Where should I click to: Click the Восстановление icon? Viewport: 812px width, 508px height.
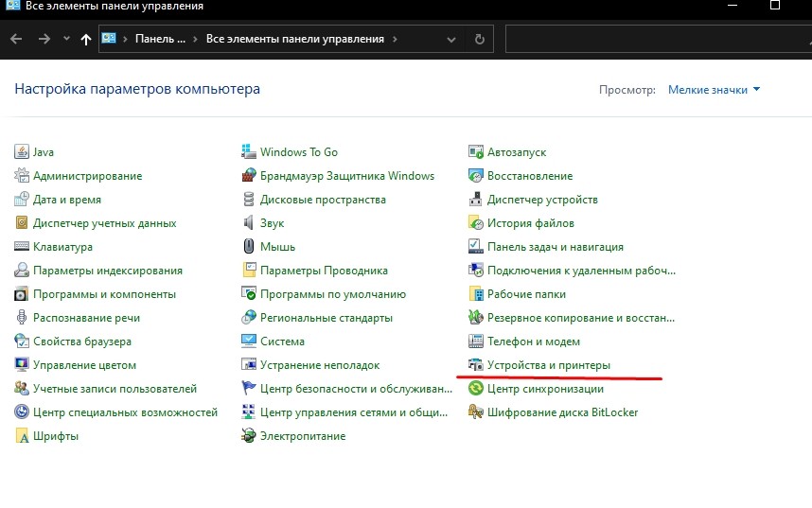tap(475, 176)
